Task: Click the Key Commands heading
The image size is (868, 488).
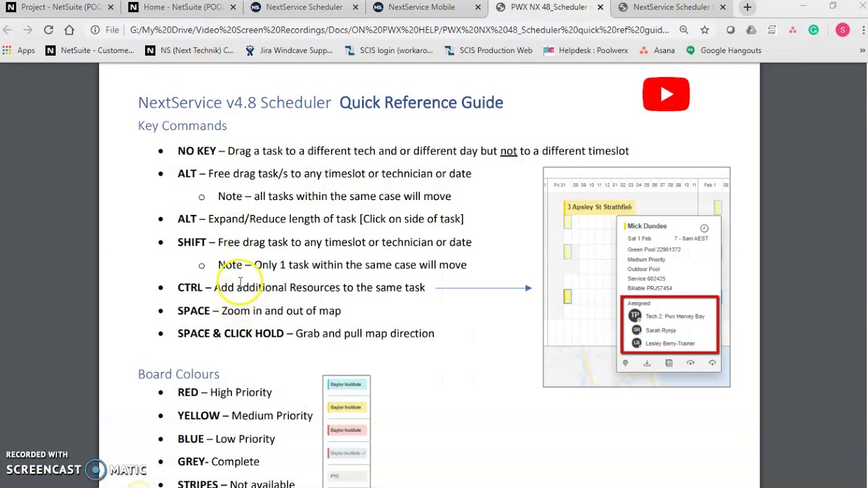Action: tap(182, 125)
